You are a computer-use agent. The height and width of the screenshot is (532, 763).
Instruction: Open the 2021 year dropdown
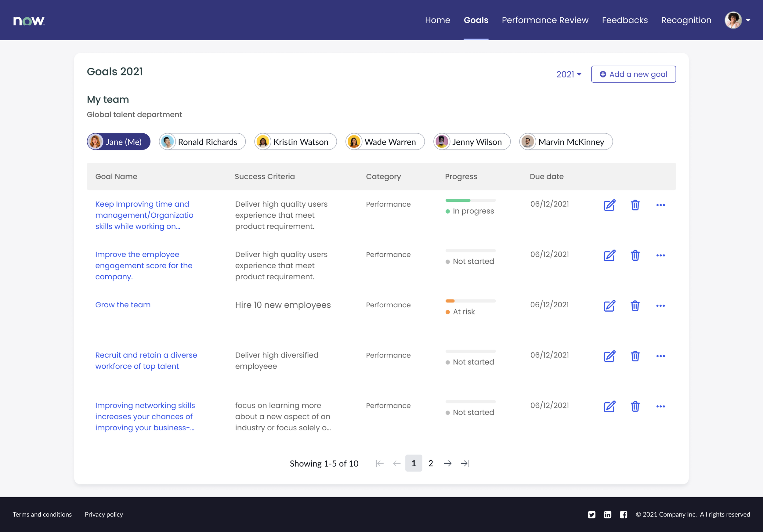(569, 74)
